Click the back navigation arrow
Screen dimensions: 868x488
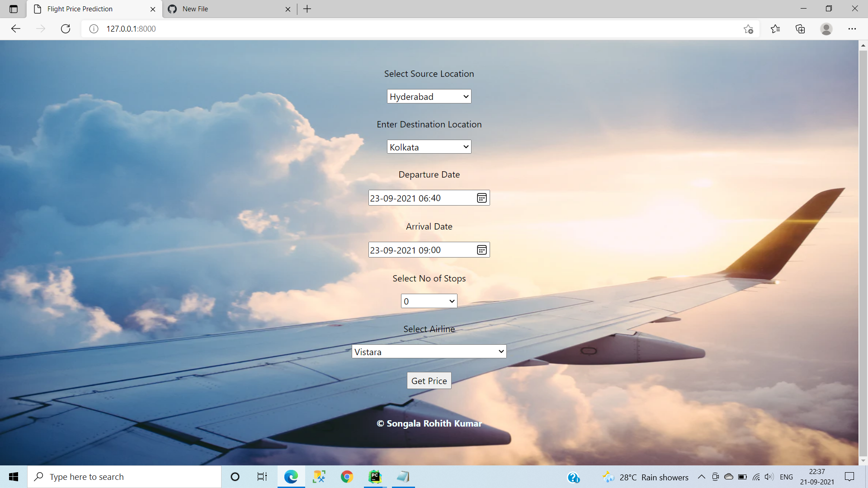pyautogui.click(x=15, y=28)
